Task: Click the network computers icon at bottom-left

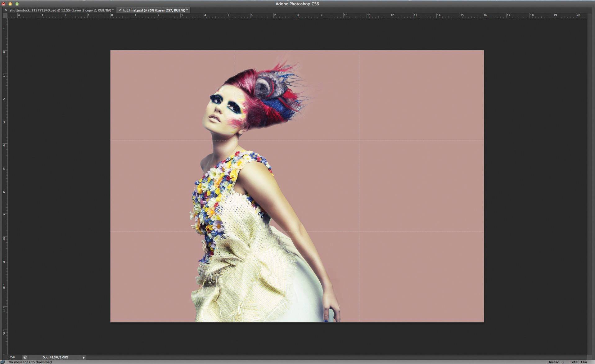Action: (3, 362)
